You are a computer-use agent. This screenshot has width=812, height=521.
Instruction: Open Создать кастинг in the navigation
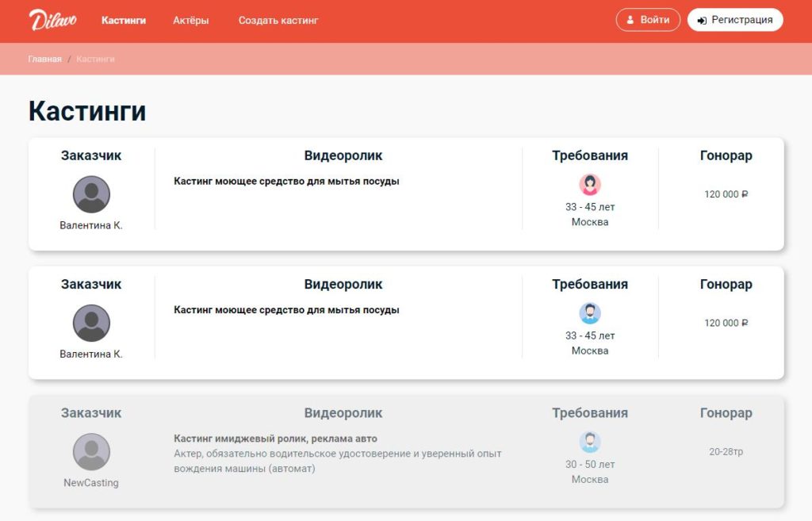(278, 21)
